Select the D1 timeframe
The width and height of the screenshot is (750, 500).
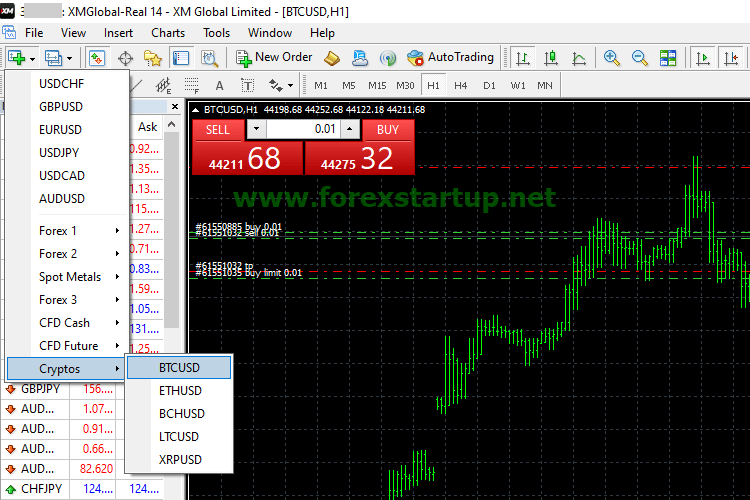tap(489, 86)
